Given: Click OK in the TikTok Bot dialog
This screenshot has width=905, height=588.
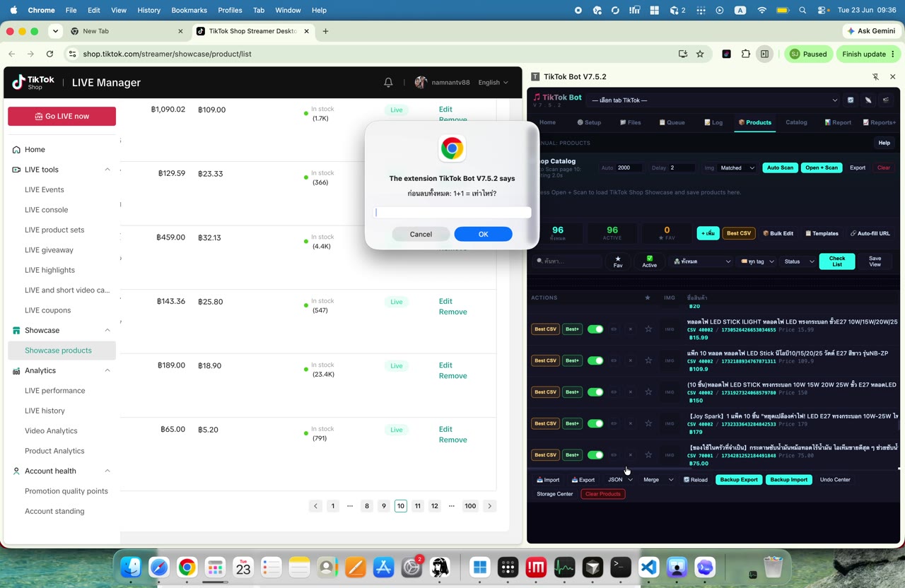Looking at the screenshot, I should point(483,234).
